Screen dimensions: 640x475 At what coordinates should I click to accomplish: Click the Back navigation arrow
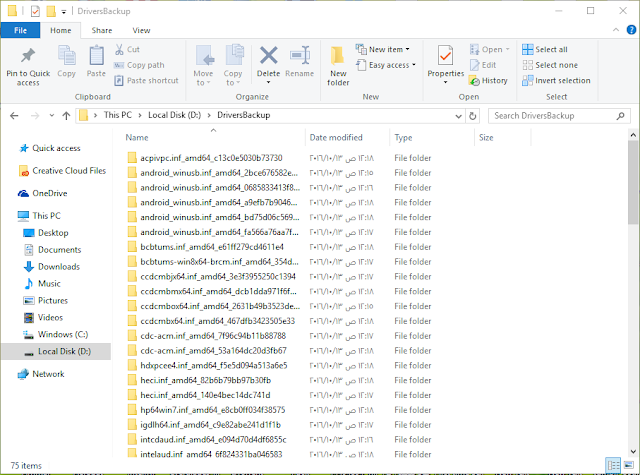tap(14, 115)
